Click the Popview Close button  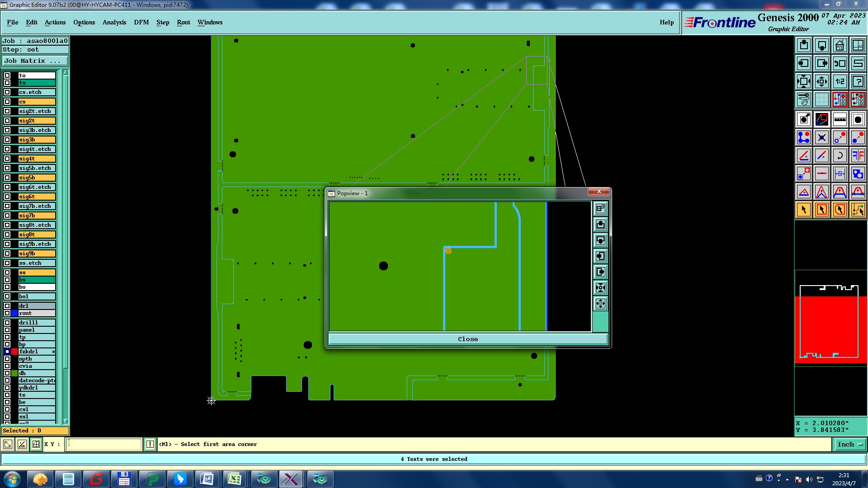(467, 339)
